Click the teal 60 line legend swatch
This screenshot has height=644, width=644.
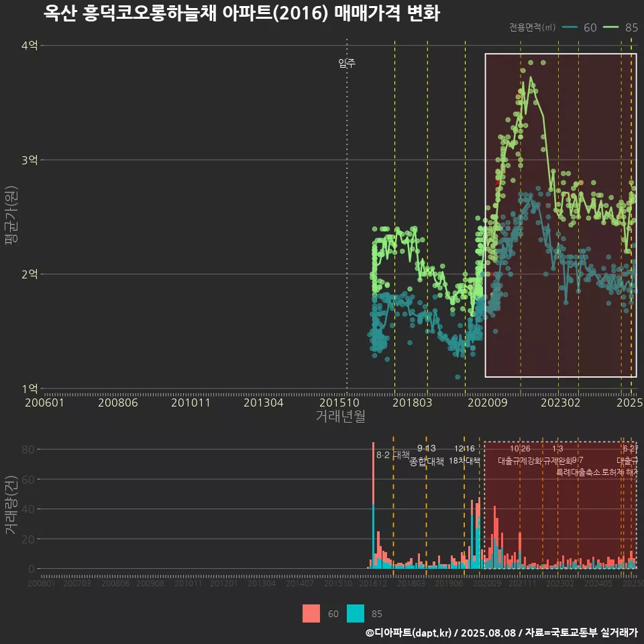click(570, 28)
